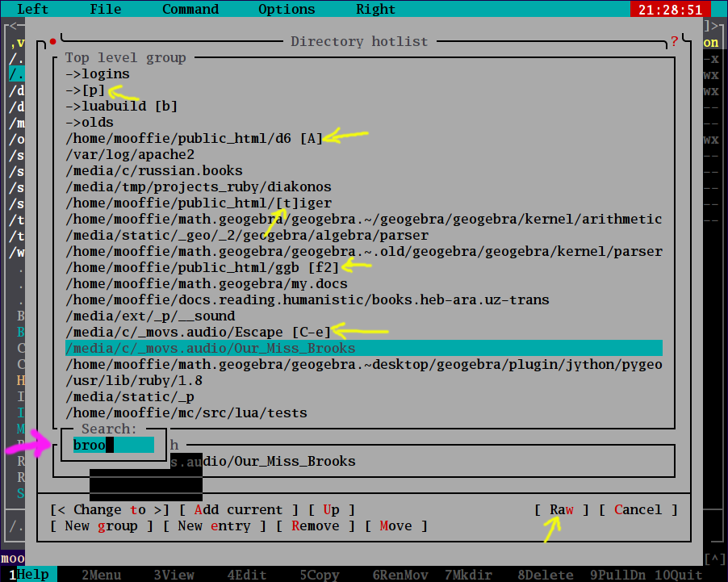Select the geogebra kernel/arithmetic entry
The image size is (728, 582).
(x=364, y=219)
